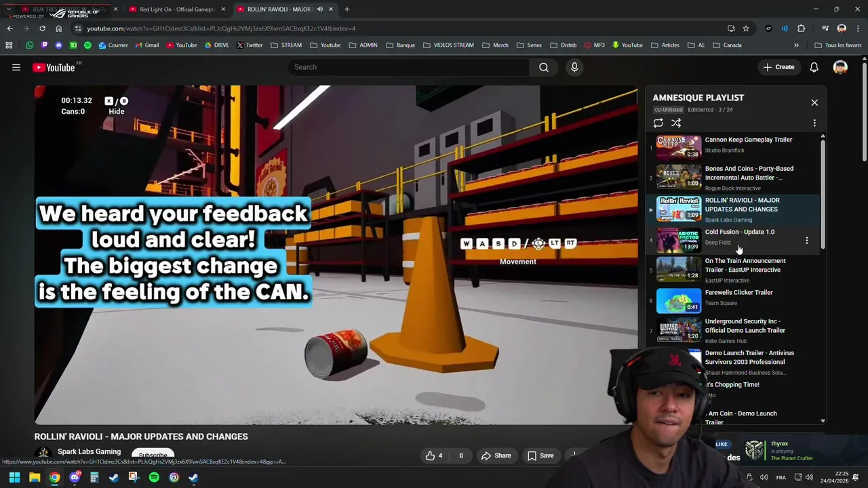The width and height of the screenshot is (868, 488).
Task: Click the page vertical scrollbar
Action: pos(865,112)
